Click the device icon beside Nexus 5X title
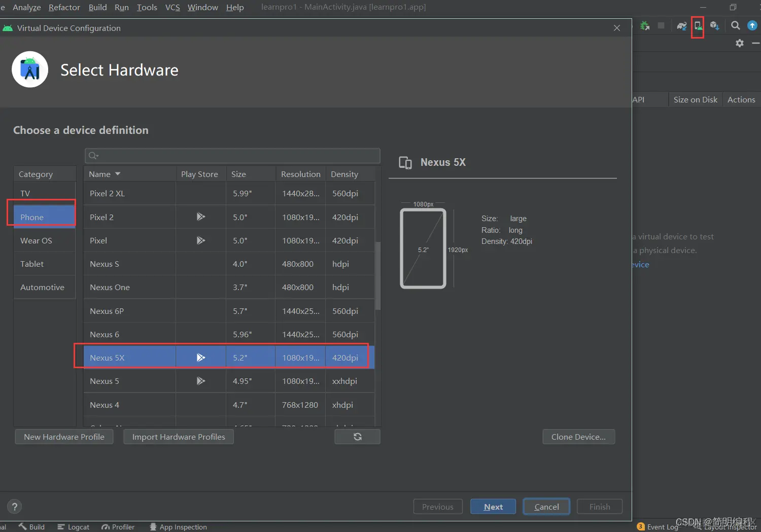 [x=405, y=162]
